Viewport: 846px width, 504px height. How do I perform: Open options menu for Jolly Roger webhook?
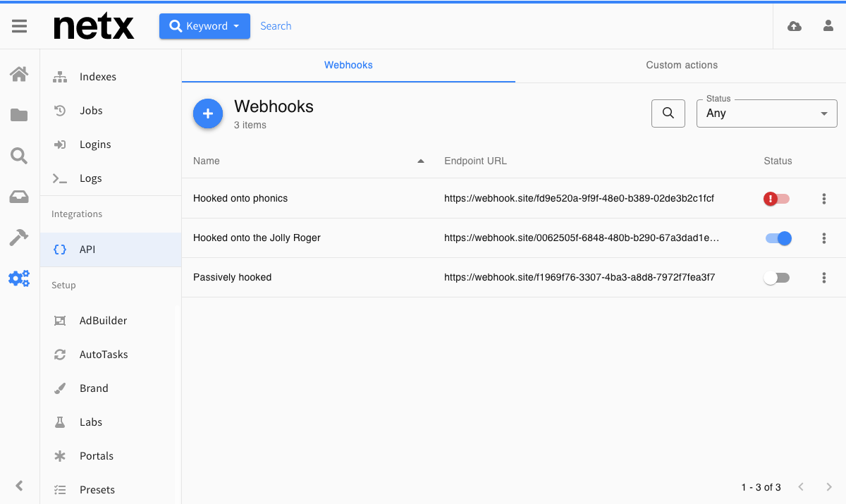823,238
